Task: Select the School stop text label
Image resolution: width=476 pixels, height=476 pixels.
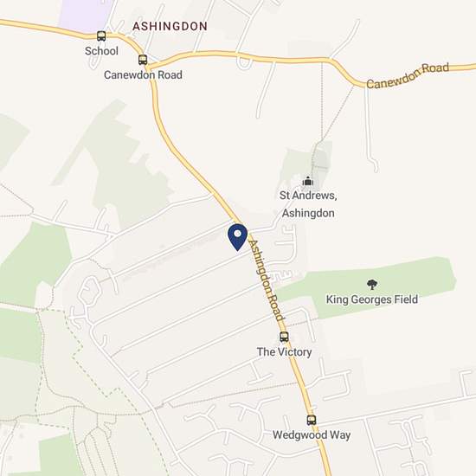Action: tap(101, 51)
